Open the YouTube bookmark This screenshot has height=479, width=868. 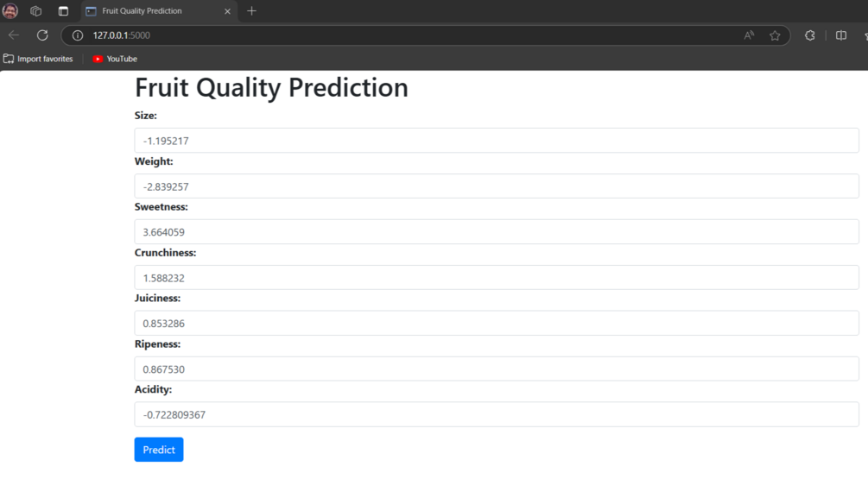pyautogui.click(x=115, y=59)
